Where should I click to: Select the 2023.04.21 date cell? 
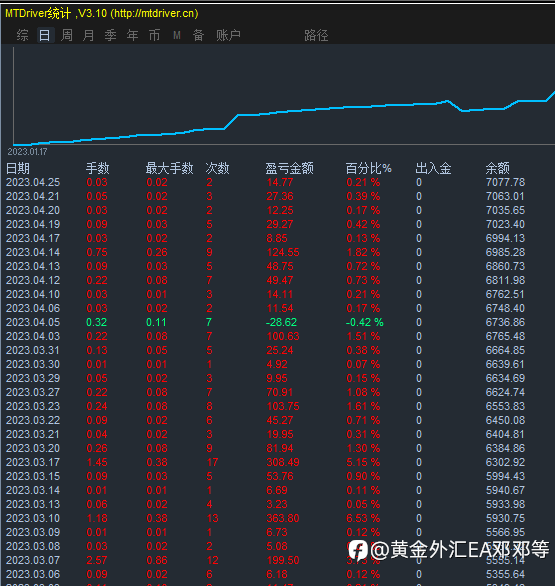tap(33, 196)
